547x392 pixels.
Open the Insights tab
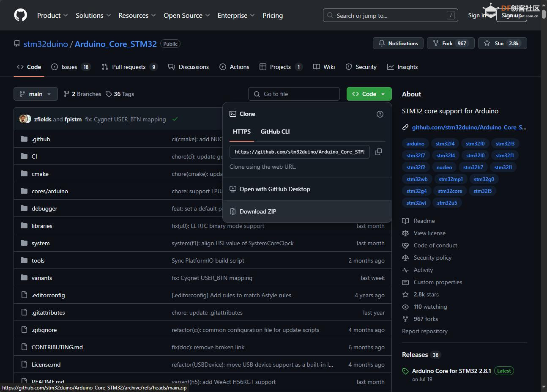[402, 67]
